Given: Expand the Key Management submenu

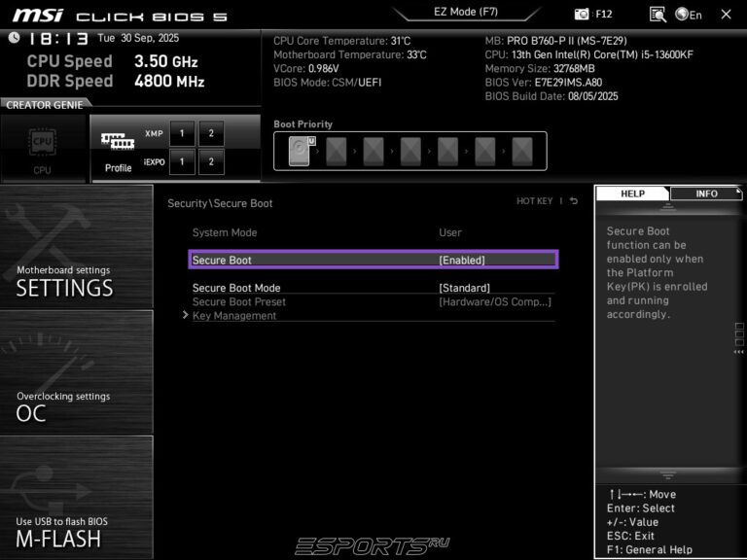Looking at the screenshot, I should click(x=234, y=316).
